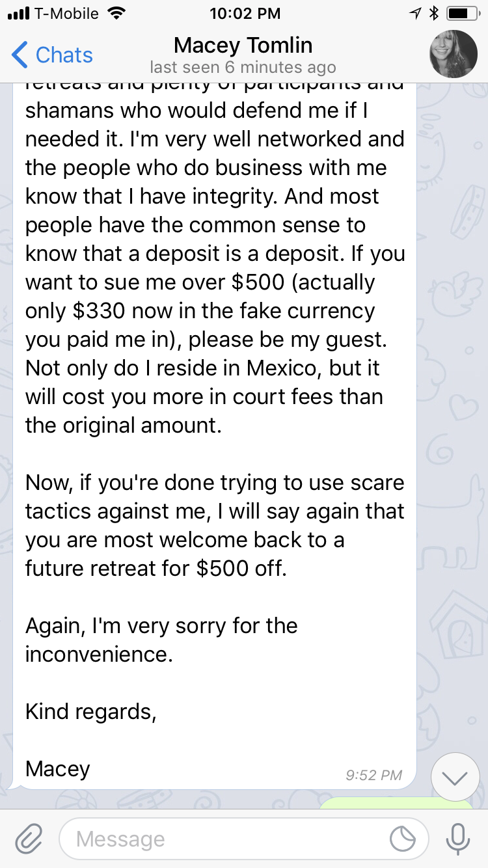Image resolution: width=488 pixels, height=868 pixels.
Task: Tap the green outgoing message bubble
Action: 397,804
